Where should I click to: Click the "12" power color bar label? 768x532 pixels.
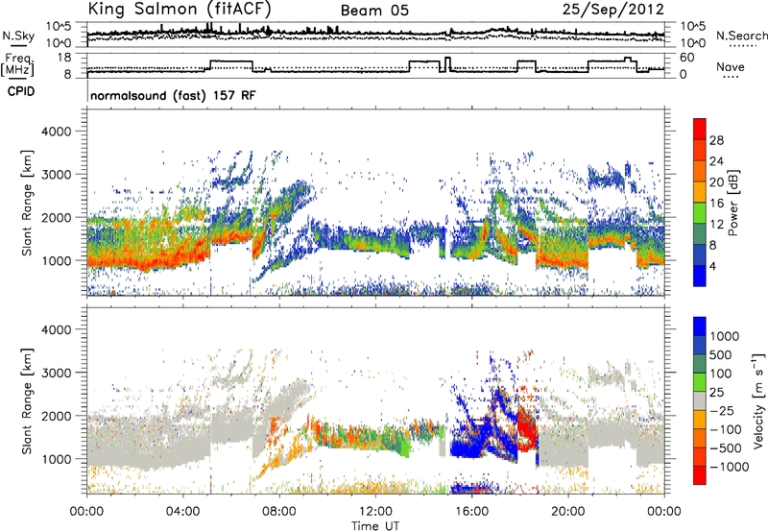716,225
